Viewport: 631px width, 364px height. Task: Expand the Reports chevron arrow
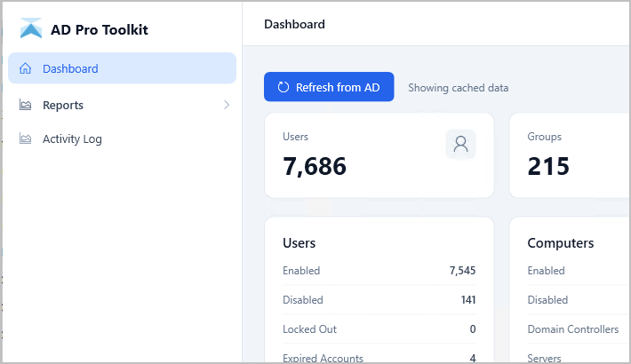[226, 105]
